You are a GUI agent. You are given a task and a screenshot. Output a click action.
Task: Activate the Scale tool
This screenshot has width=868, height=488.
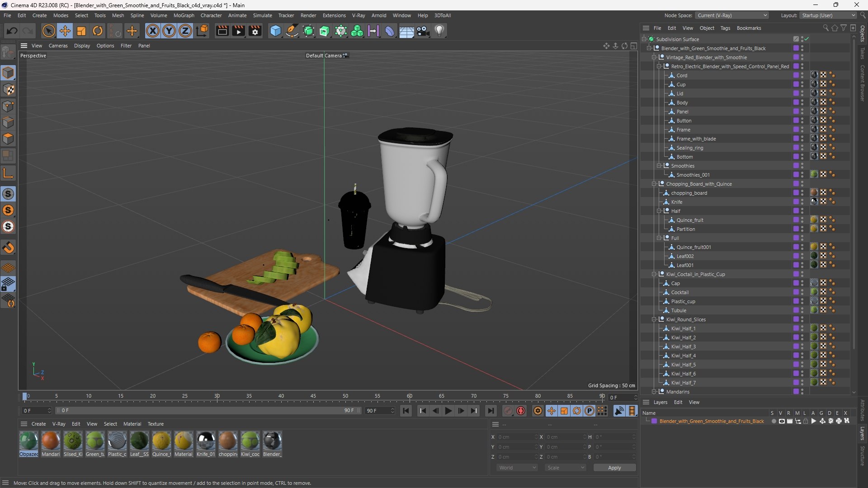click(81, 31)
